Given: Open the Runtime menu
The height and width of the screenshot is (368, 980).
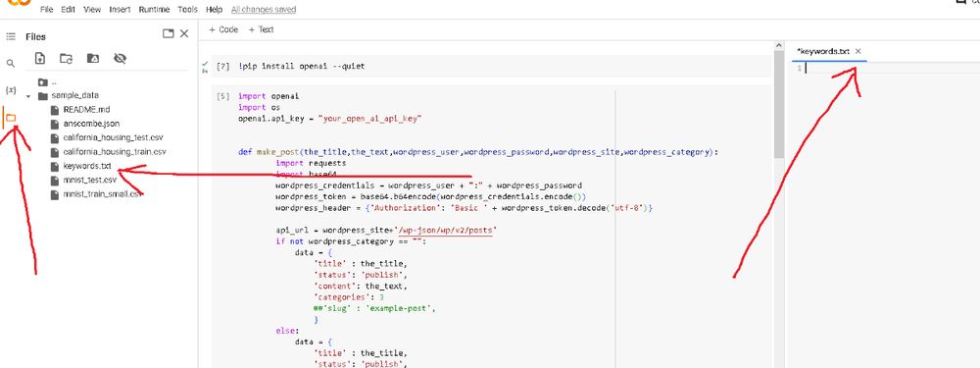Looking at the screenshot, I should coord(154,10).
